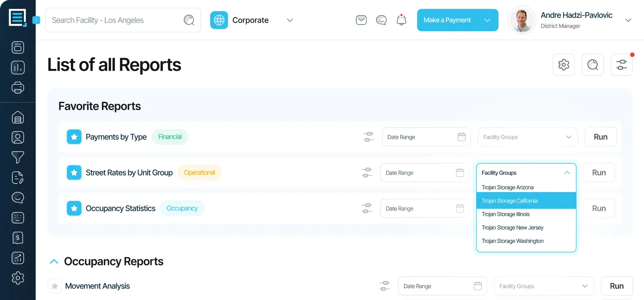Open Facility Groups dropdown for Payments by Type
This screenshot has width=644, height=300.
tap(528, 137)
